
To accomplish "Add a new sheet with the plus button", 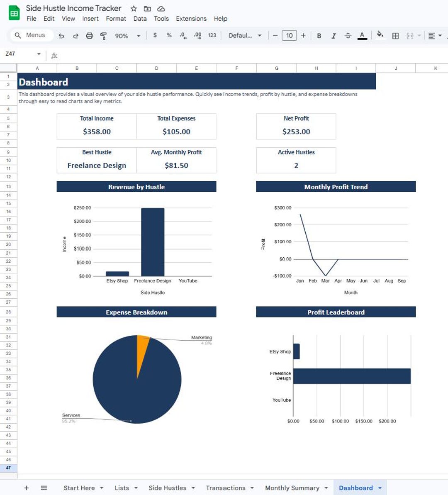I will 27,488.
